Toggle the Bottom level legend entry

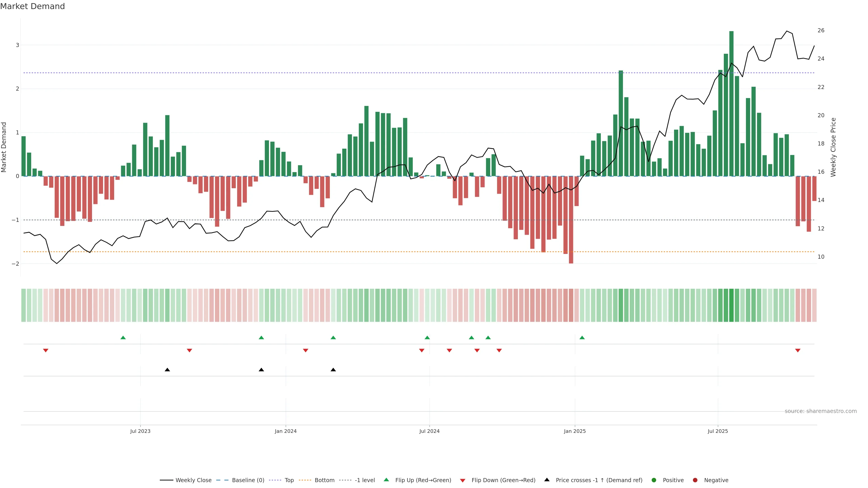(324, 480)
